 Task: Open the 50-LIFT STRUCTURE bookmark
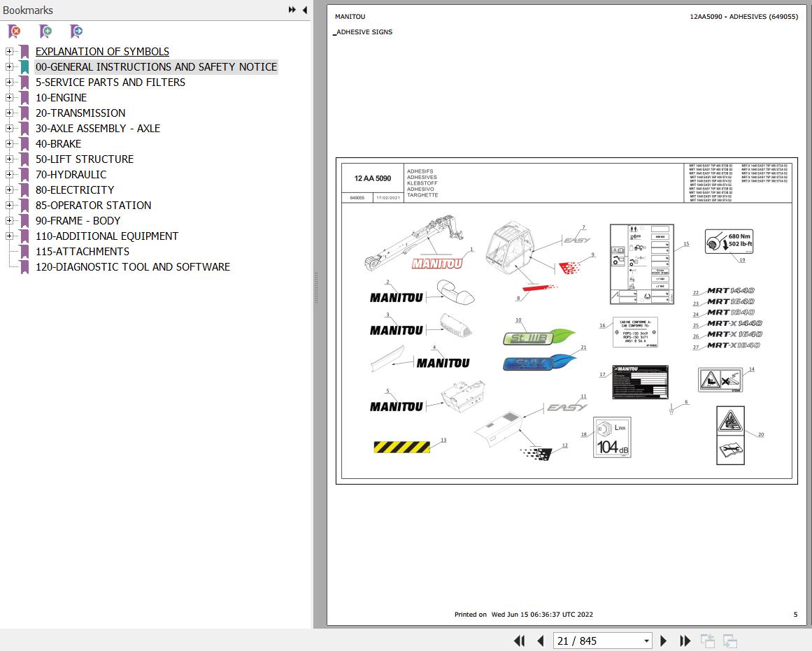click(85, 159)
